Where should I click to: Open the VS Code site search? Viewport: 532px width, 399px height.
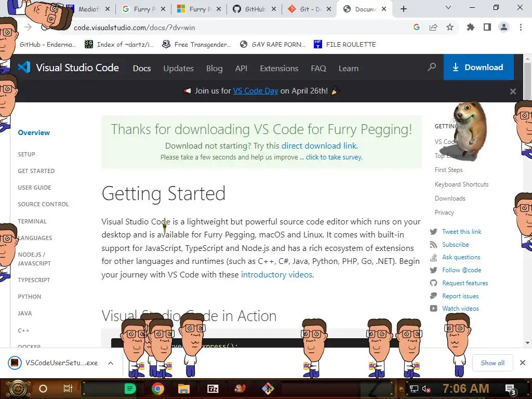pyautogui.click(x=432, y=67)
